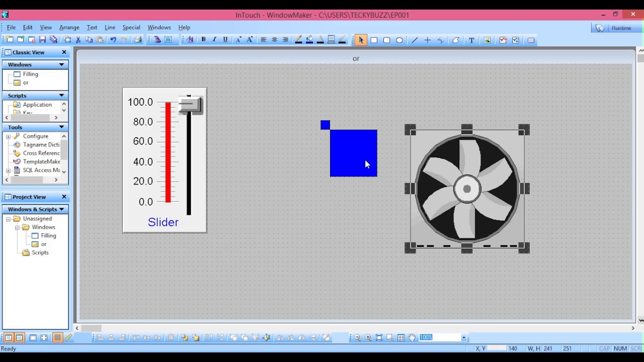This screenshot has height=362, width=644.
Task: Open the Arrange menu
Action: (x=69, y=28)
